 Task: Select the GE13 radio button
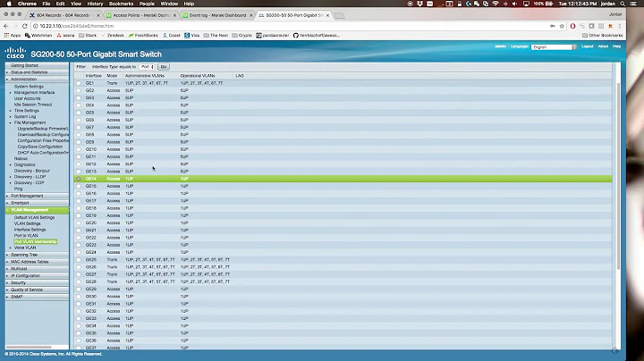coord(79,172)
